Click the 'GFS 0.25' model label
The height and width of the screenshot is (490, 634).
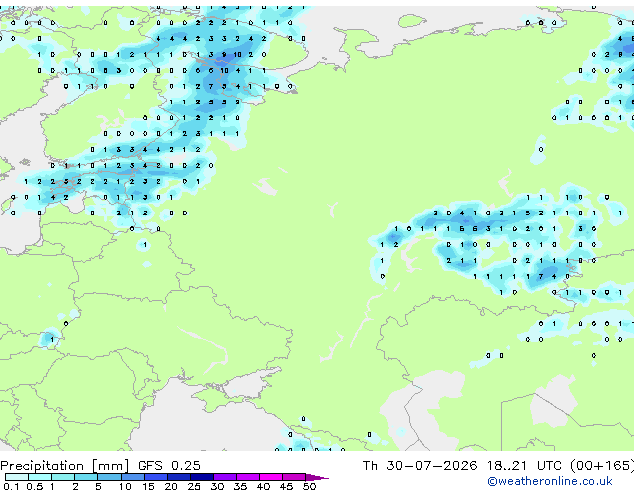point(169,466)
